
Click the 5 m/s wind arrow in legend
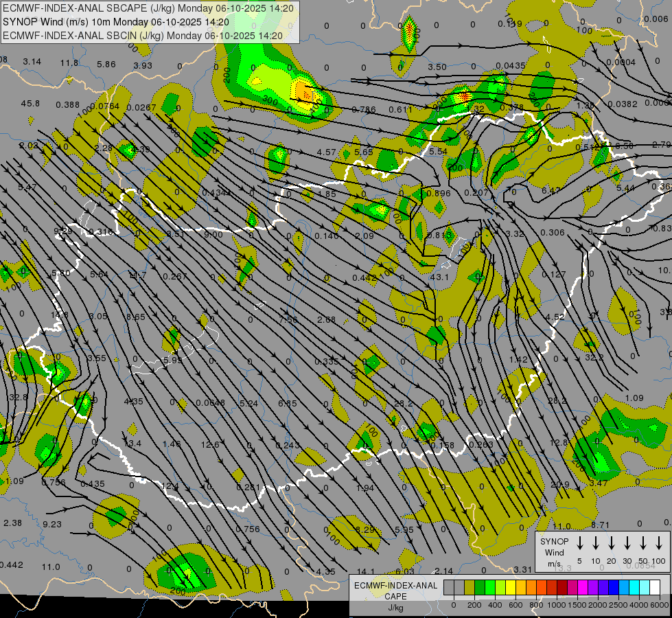click(579, 543)
